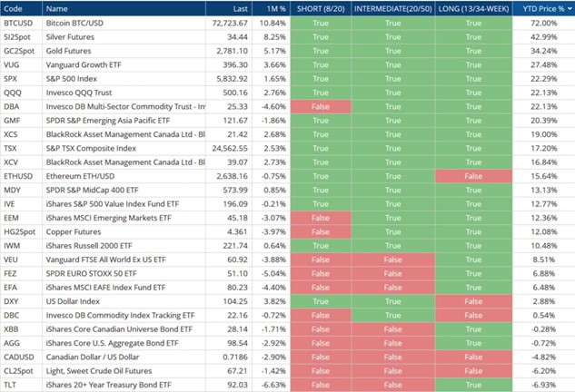Click the False SHORT cell in HG2Spot row
Viewport: 575px width, 392px height.
coord(321,232)
